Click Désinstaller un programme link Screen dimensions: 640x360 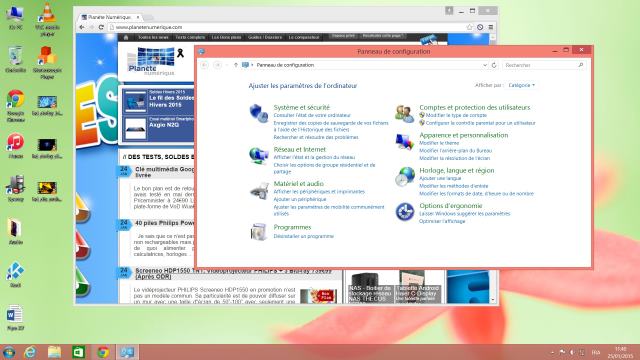[304, 236]
